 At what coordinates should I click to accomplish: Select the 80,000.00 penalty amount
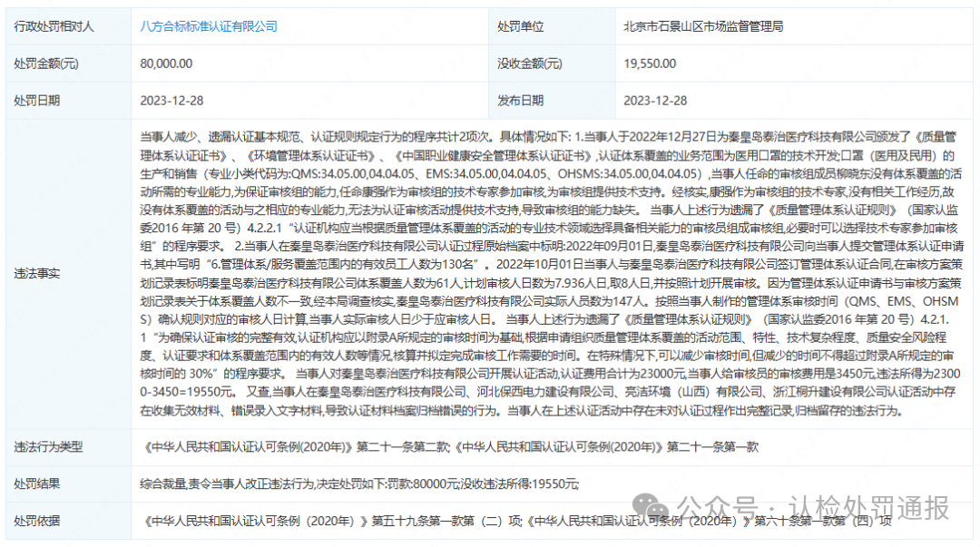(x=165, y=63)
